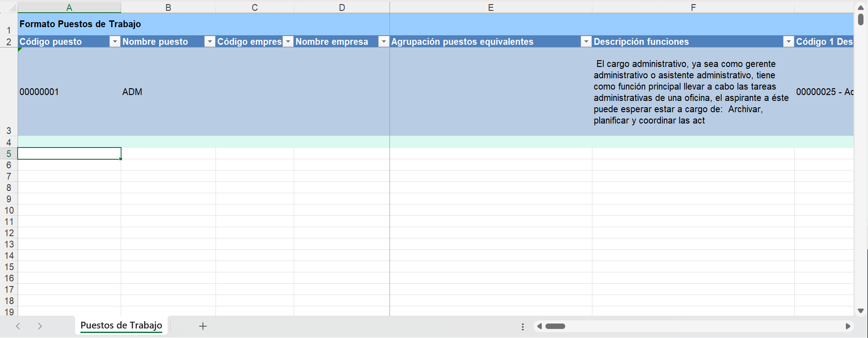
Task: Click the vertical scrollbar up arrow
Action: [x=861, y=8]
